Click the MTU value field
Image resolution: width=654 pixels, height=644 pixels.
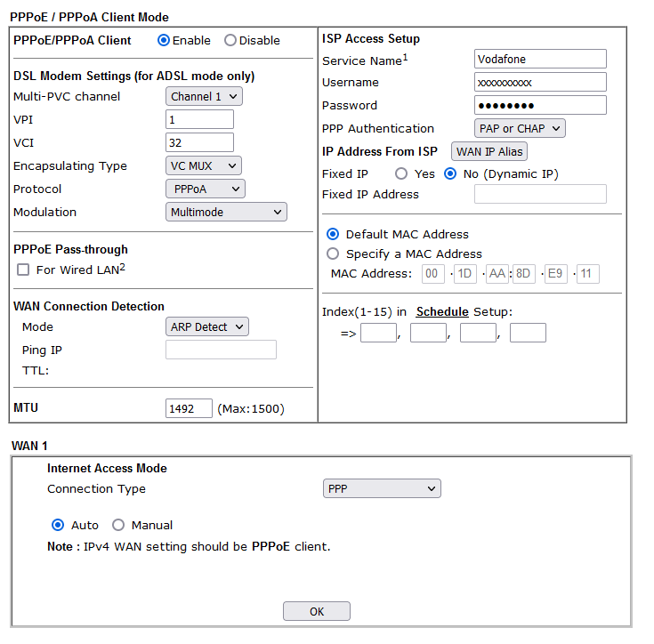click(x=189, y=408)
